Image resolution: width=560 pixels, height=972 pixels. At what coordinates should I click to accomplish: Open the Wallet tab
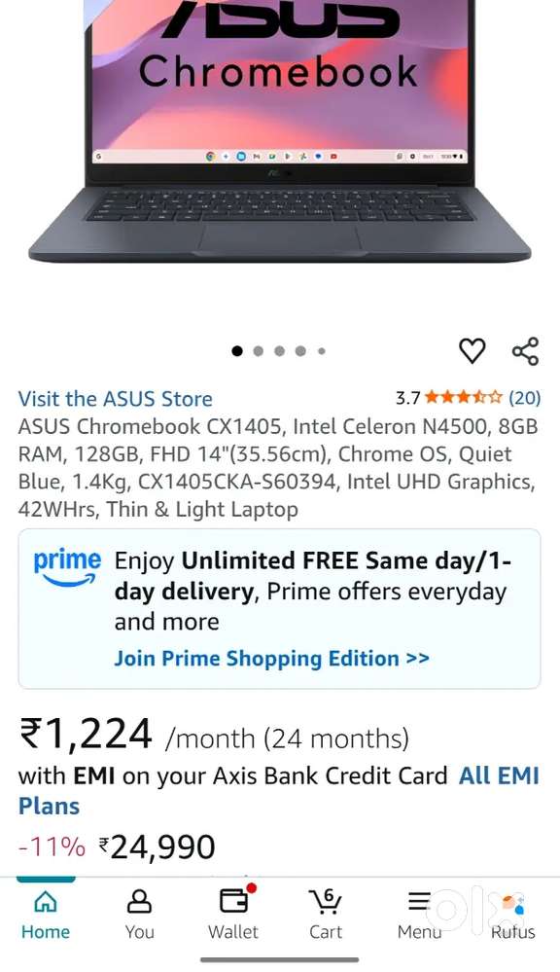click(x=233, y=915)
